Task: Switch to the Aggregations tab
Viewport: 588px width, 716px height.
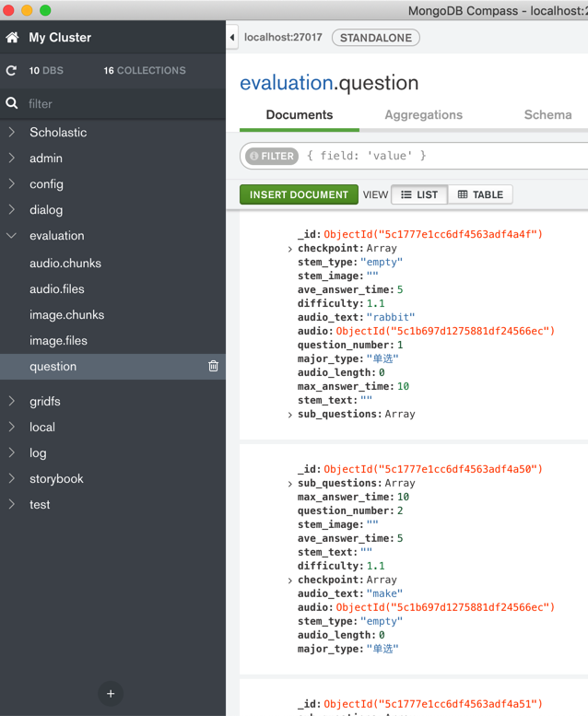Action: tap(424, 115)
